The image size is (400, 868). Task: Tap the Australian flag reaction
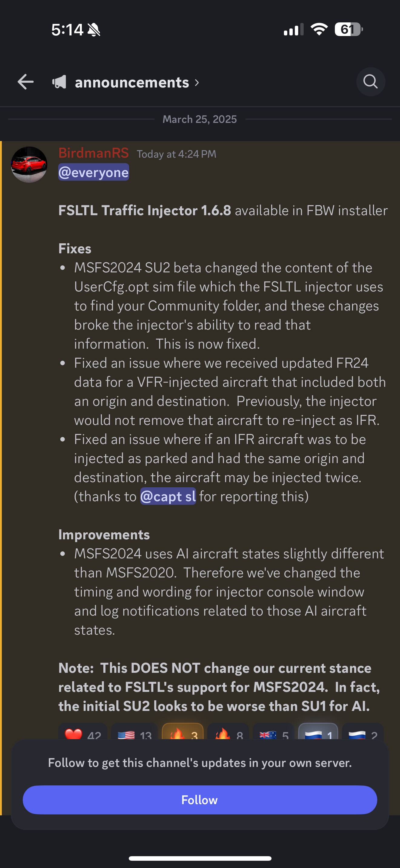[x=274, y=732]
